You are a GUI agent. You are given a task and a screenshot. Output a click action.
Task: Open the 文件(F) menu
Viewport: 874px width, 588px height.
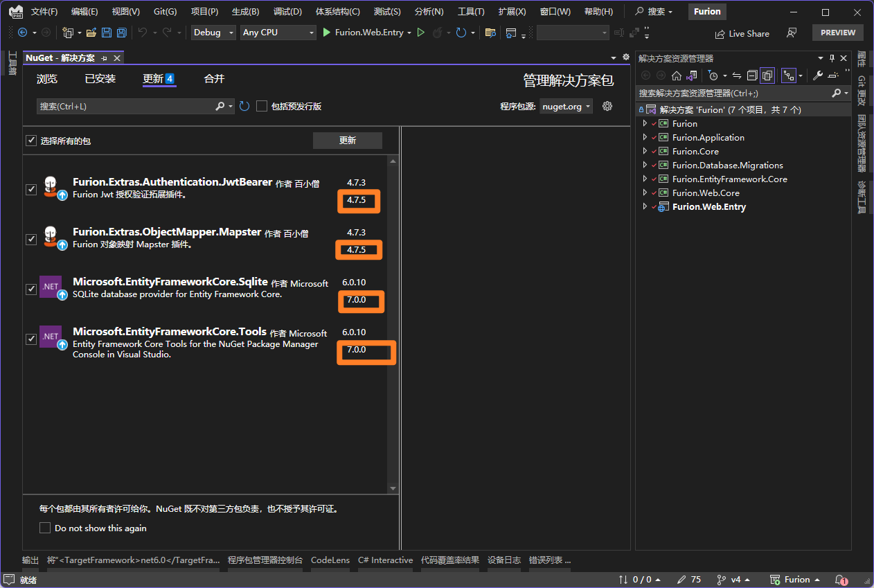click(x=44, y=12)
